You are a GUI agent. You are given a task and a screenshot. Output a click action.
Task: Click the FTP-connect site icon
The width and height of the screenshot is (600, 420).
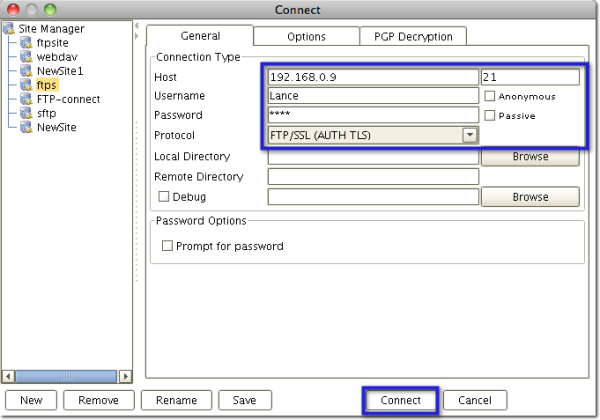pyautogui.click(x=26, y=99)
